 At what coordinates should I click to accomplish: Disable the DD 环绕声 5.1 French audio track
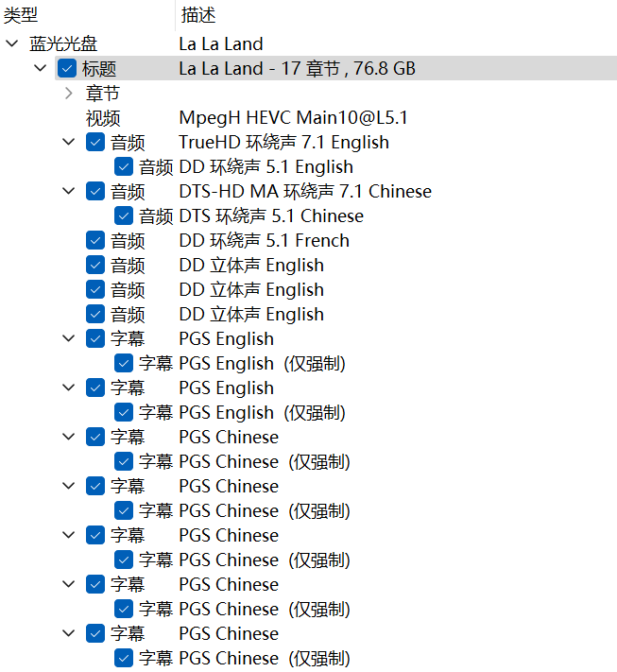coord(95,240)
